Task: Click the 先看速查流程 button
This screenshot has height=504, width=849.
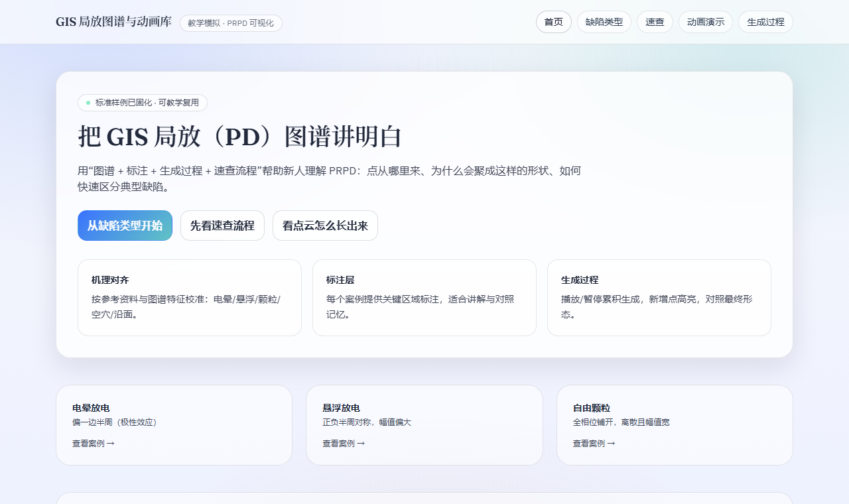Action: tap(222, 225)
